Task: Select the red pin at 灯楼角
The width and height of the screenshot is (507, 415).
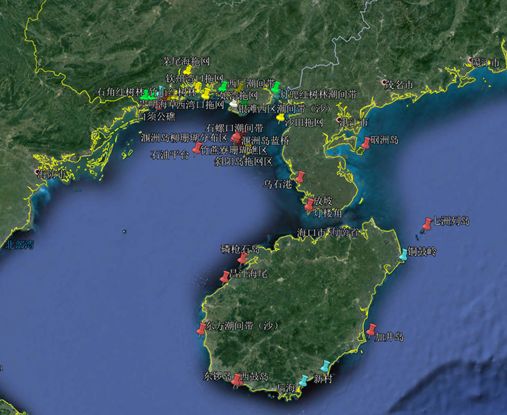Action: click(310, 204)
